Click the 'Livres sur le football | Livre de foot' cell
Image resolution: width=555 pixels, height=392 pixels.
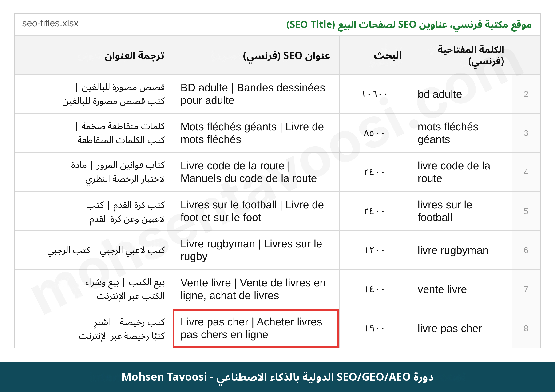click(x=256, y=211)
